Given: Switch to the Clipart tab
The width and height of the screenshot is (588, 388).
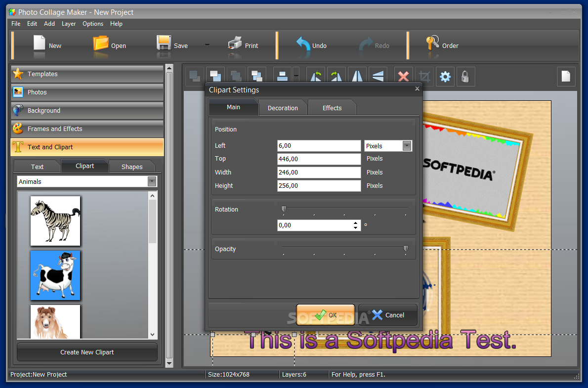Looking at the screenshot, I should point(85,166).
